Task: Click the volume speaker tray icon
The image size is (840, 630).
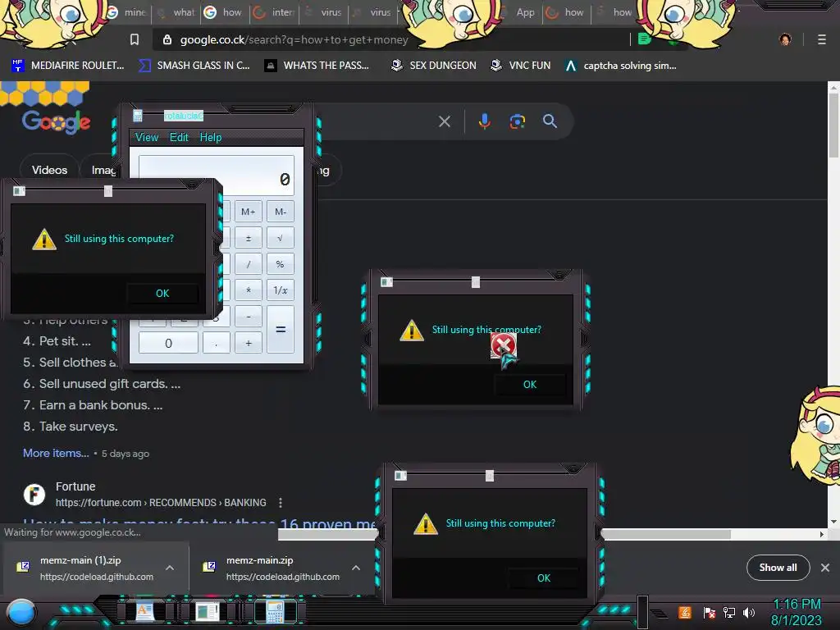Action: coord(748,612)
